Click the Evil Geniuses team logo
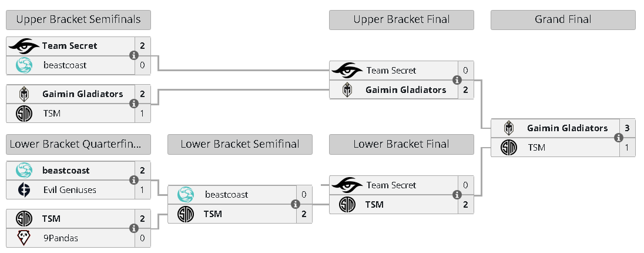Screen dimensions: 644x253 [x=25, y=190]
